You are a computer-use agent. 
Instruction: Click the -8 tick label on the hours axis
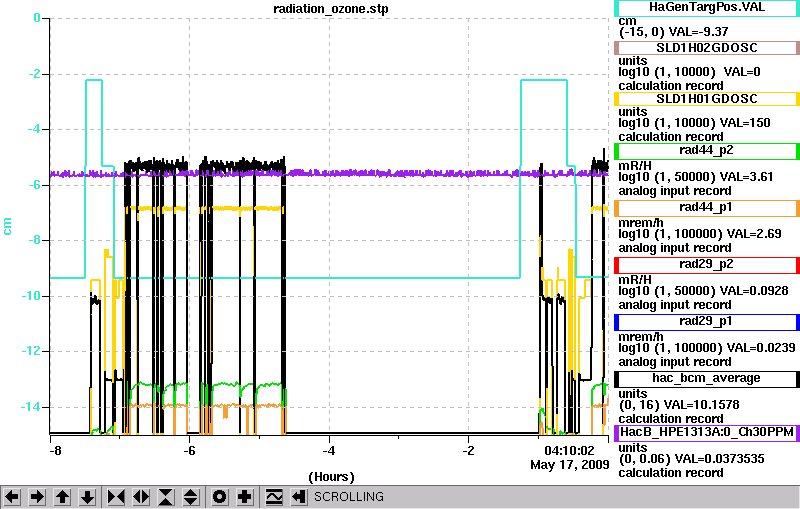pyautogui.click(x=56, y=451)
